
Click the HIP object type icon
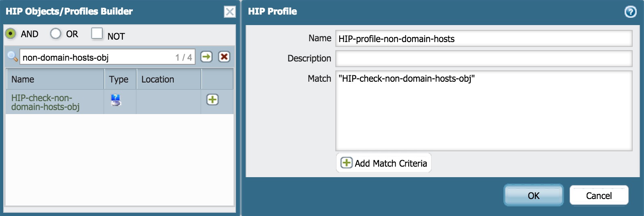[x=116, y=100]
